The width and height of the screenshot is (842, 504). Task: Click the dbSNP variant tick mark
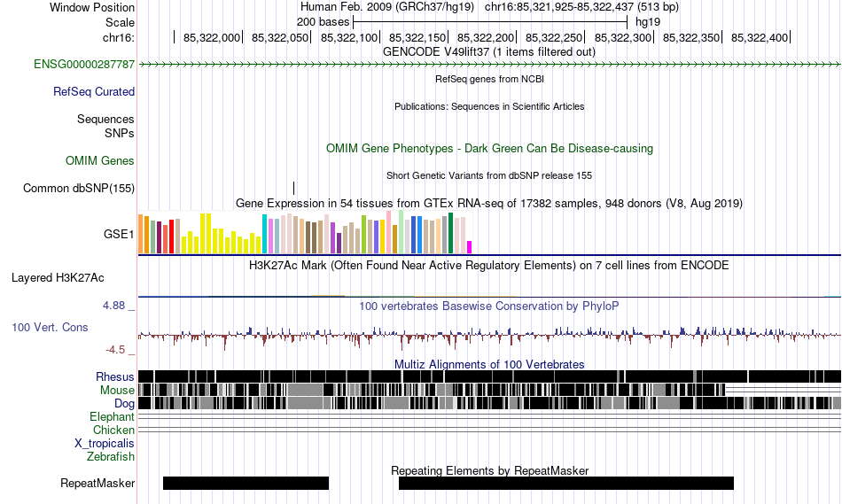click(293, 188)
